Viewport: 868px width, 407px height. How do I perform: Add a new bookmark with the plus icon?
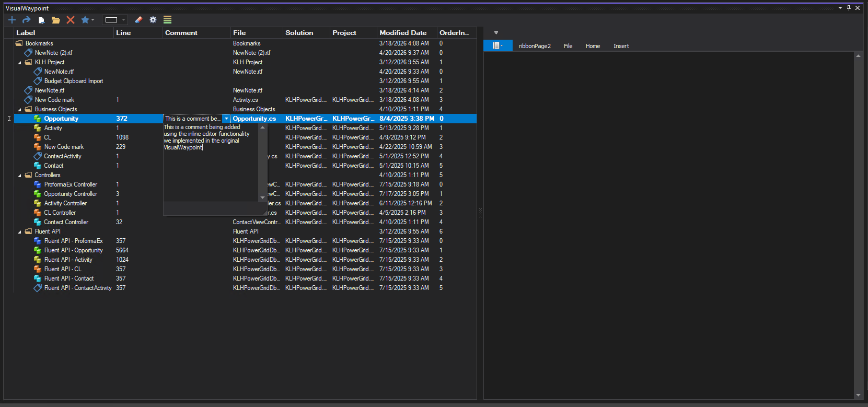12,20
